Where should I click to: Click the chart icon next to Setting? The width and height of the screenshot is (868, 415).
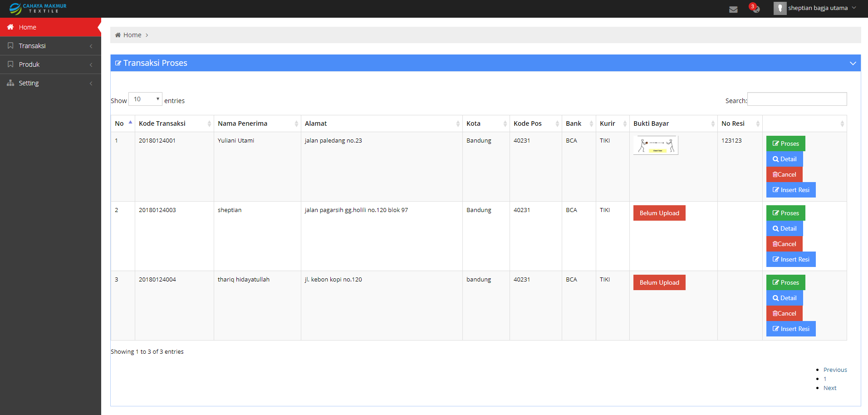pos(10,83)
